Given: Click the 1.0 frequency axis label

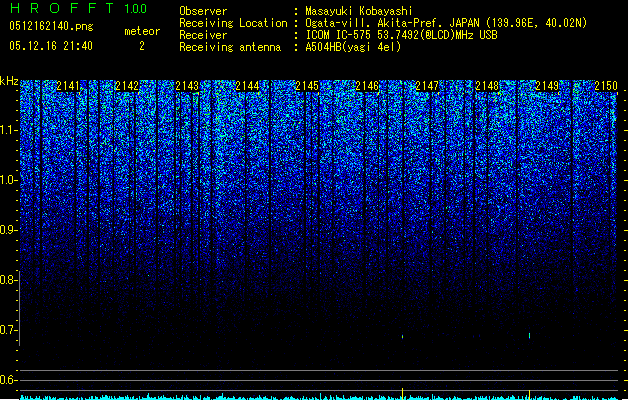Looking at the screenshot, I should click(9, 180).
